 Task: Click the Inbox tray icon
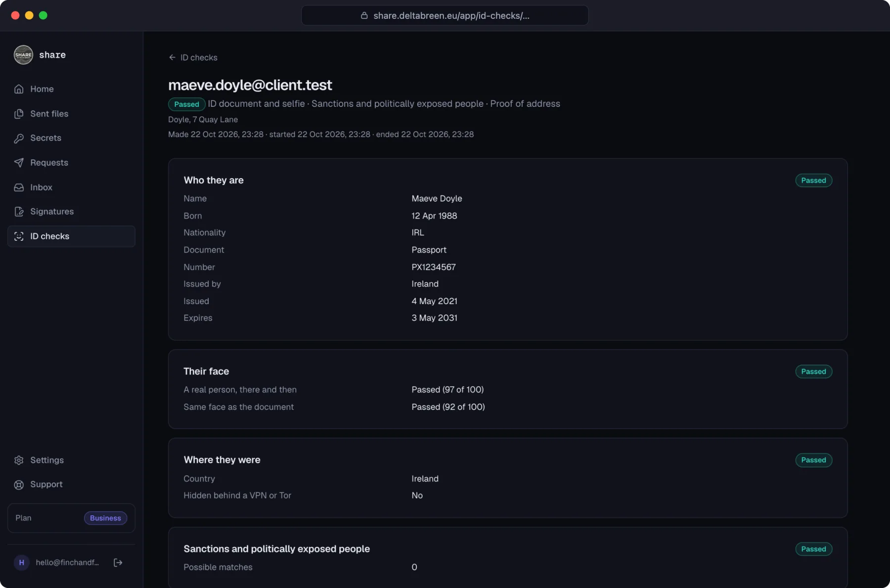click(19, 187)
